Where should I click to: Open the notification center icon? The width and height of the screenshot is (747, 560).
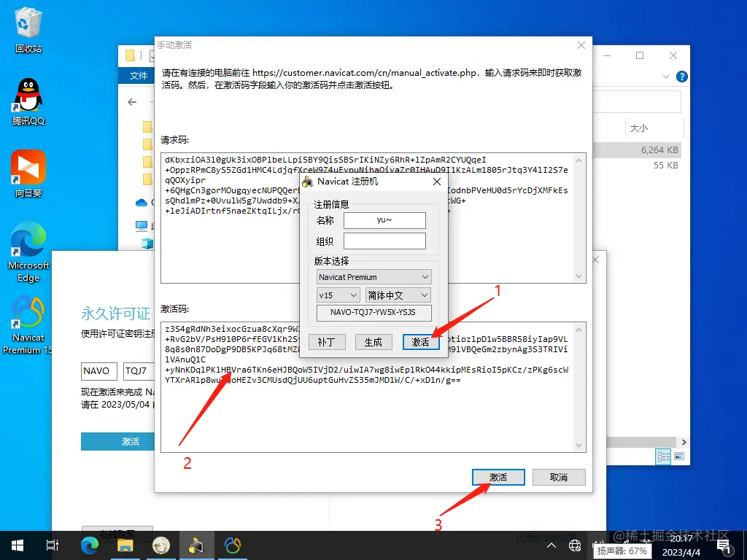pyautogui.click(x=724, y=546)
